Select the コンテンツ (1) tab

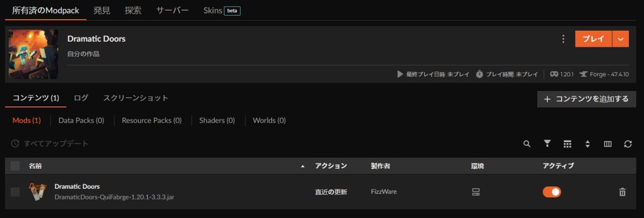(36, 98)
